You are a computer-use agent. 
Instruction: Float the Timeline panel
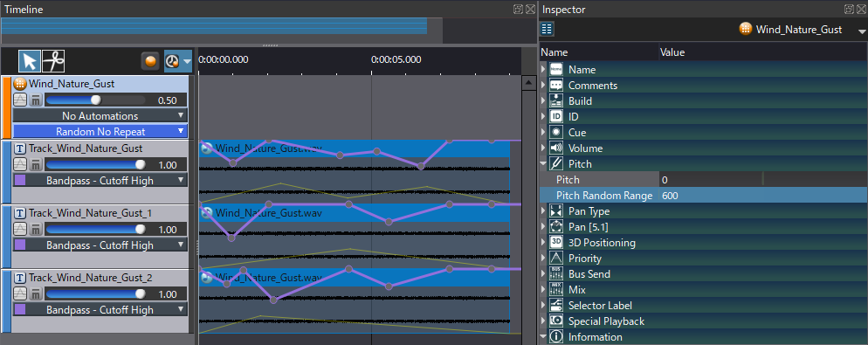pos(519,9)
